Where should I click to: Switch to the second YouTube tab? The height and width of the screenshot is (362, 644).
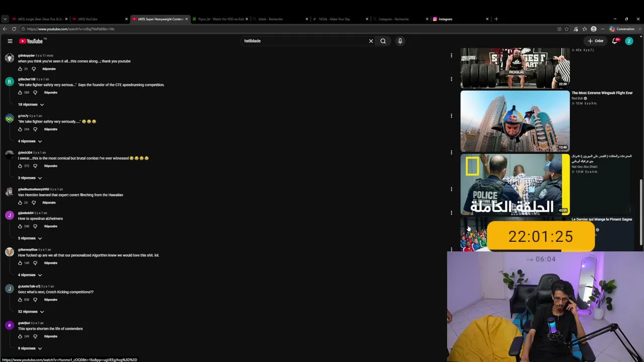tap(99, 19)
